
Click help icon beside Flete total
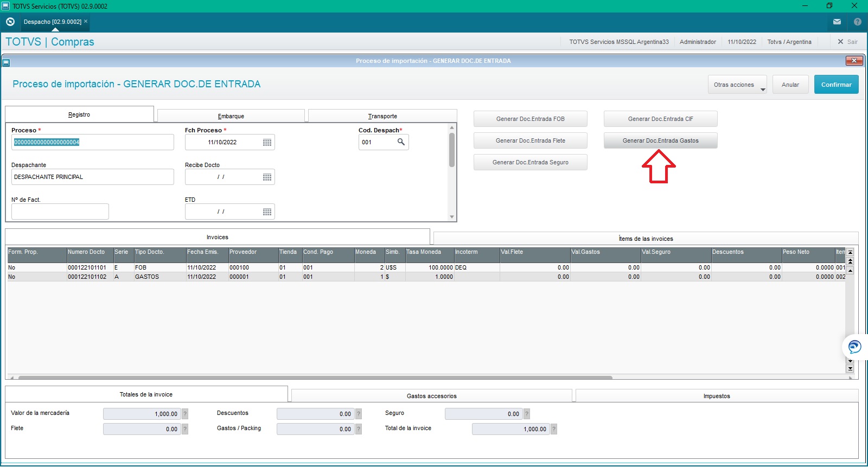(185, 429)
